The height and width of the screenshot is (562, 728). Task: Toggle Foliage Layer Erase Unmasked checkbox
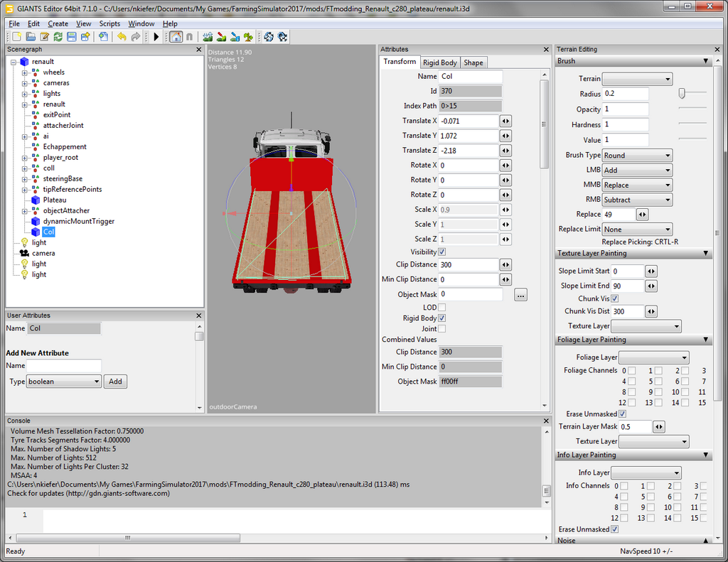click(623, 414)
